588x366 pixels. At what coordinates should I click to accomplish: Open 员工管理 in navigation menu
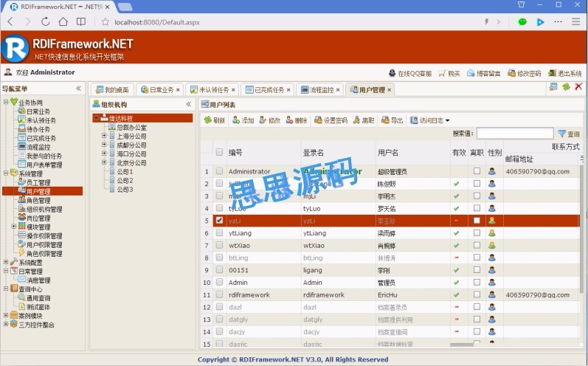tap(38, 182)
